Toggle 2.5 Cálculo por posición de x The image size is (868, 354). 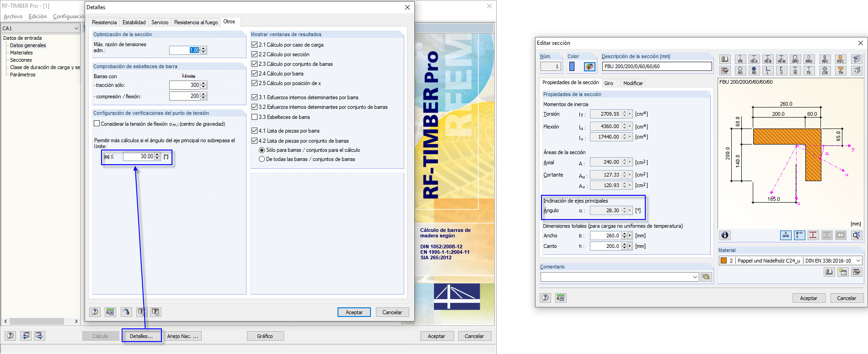[255, 83]
